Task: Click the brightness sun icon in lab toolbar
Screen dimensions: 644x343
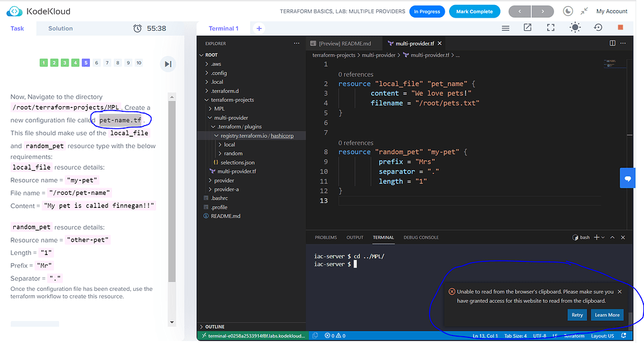Action: (x=575, y=28)
